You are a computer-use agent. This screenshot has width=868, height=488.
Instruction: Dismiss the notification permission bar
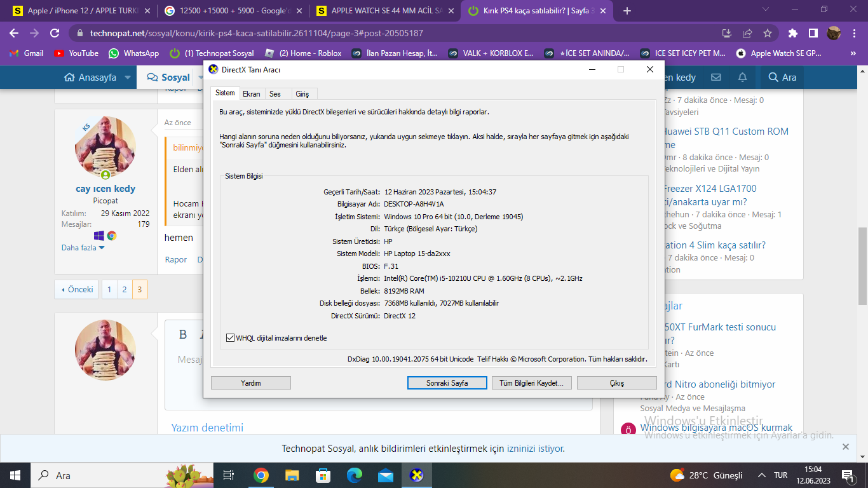pyautogui.click(x=846, y=447)
